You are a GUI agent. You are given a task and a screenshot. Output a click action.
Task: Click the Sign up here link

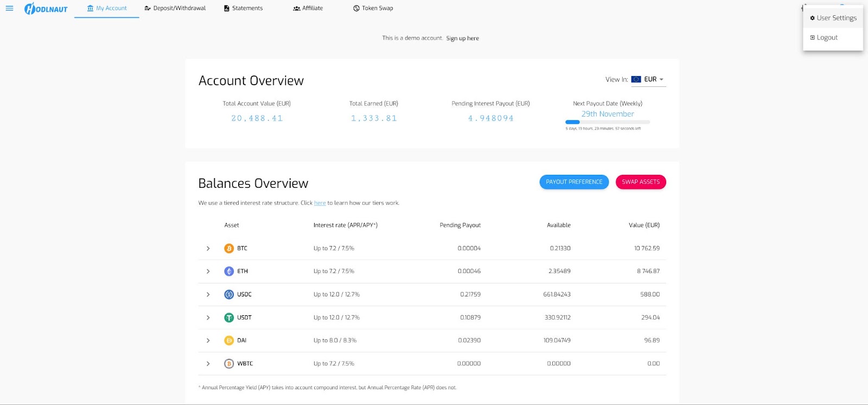tap(463, 39)
